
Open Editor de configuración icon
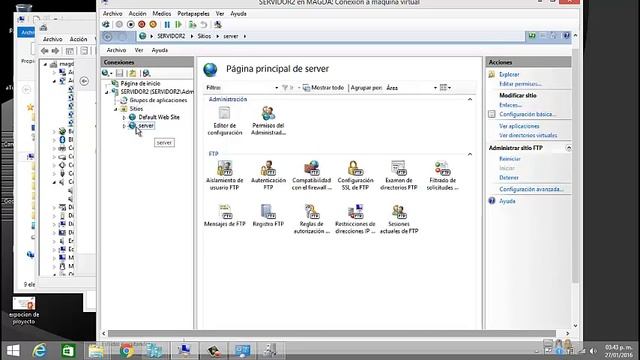pos(224,121)
